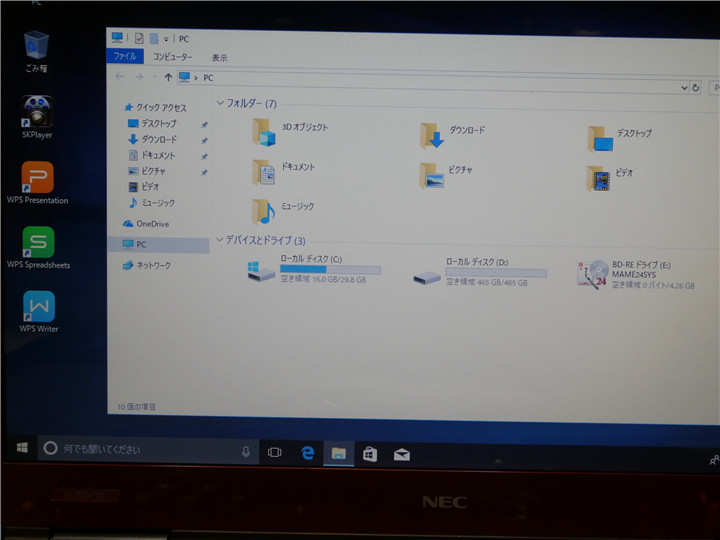
Task: Collapse the フォルダー (7) group
Action: click(x=220, y=103)
